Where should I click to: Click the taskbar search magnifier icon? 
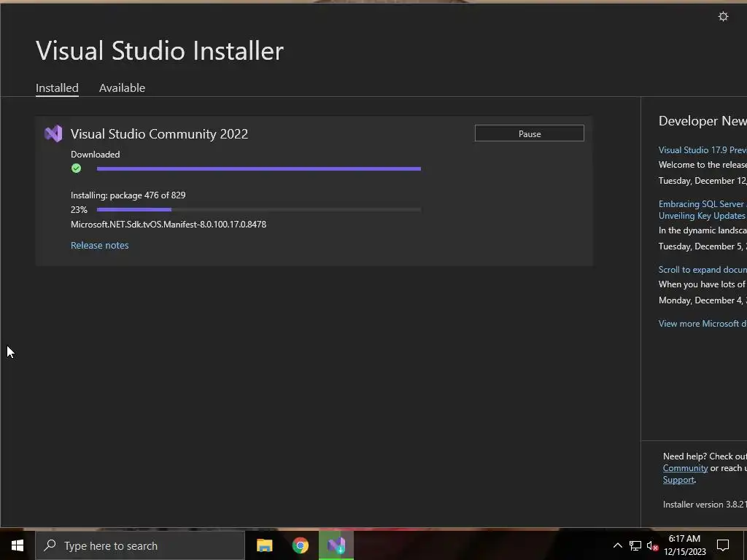click(50, 545)
